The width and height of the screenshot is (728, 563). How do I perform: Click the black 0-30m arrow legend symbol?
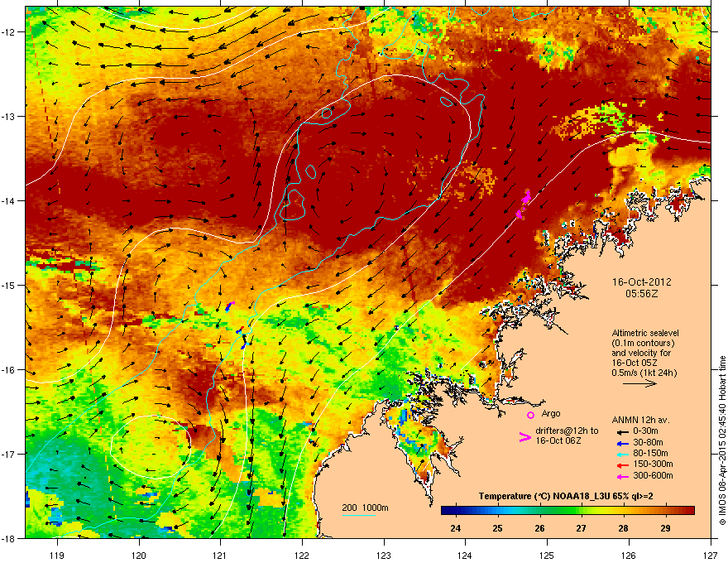click(622, 431)
